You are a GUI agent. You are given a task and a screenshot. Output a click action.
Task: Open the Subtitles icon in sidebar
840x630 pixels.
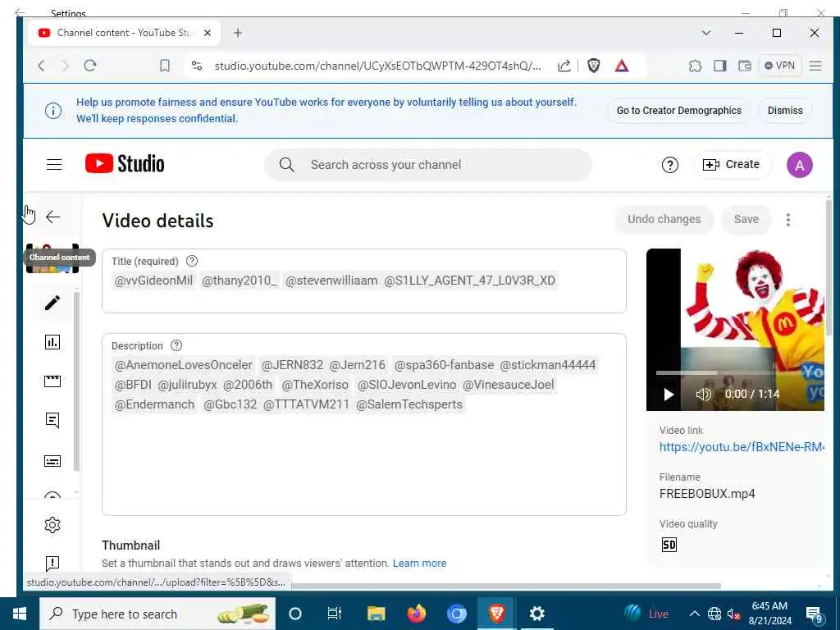[x=52, y=461]
